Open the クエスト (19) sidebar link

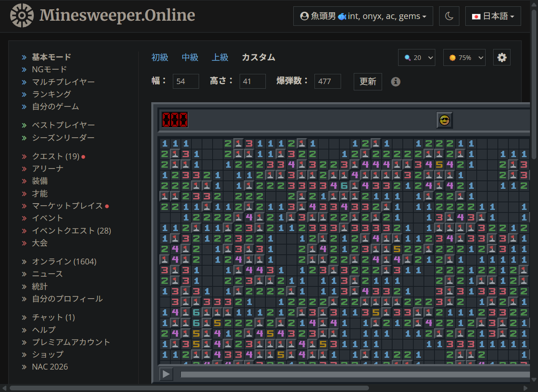point(56,156)
